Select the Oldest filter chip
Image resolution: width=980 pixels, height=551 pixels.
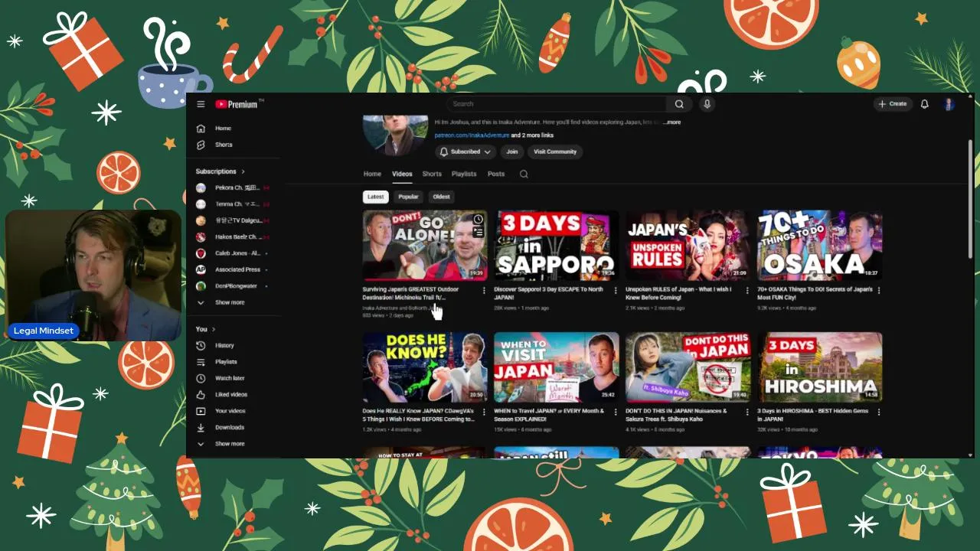(441, 197)
